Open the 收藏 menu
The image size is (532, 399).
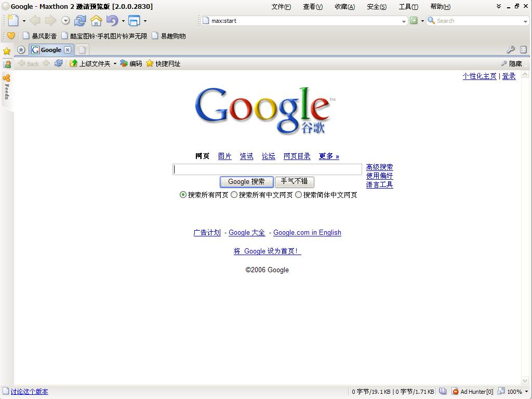345,6
